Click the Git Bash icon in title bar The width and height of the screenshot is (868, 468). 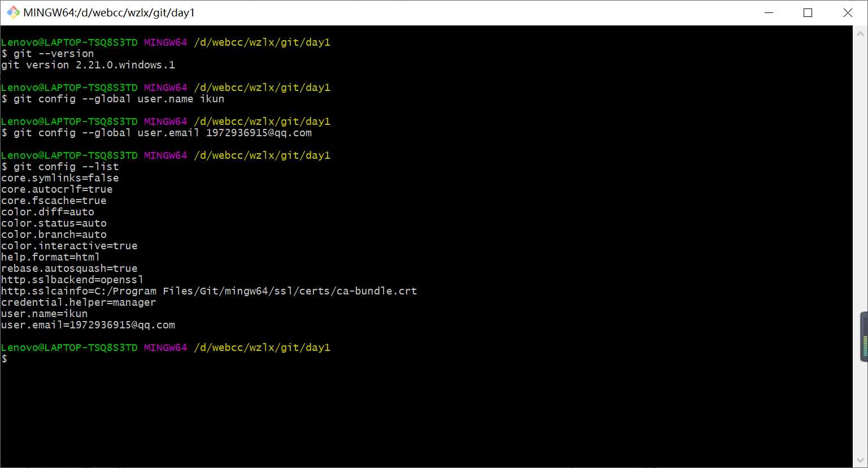[13, 12]
